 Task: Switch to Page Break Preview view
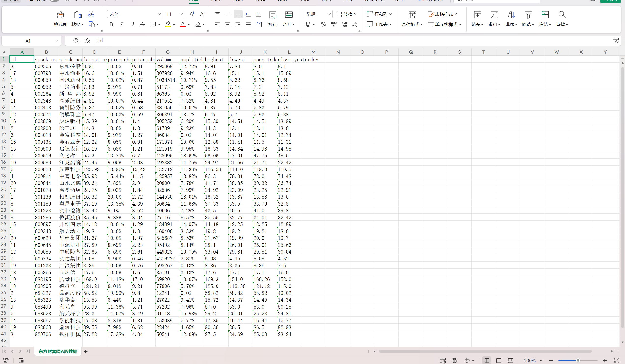coord(499,360)
